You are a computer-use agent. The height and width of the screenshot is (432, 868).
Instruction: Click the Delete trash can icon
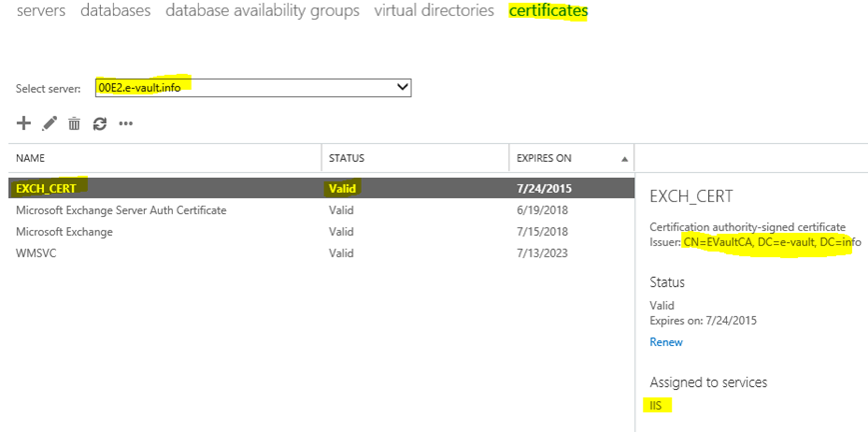coord(74,124)
